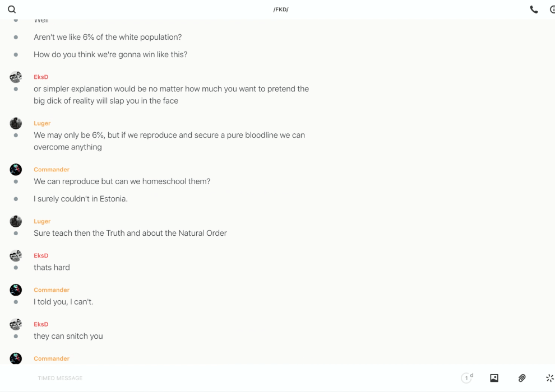Viewport: 555px width, 392px height.
Task: Click Luger's avatar above 'Sure teach then' message
Action: tap(16, 221)
